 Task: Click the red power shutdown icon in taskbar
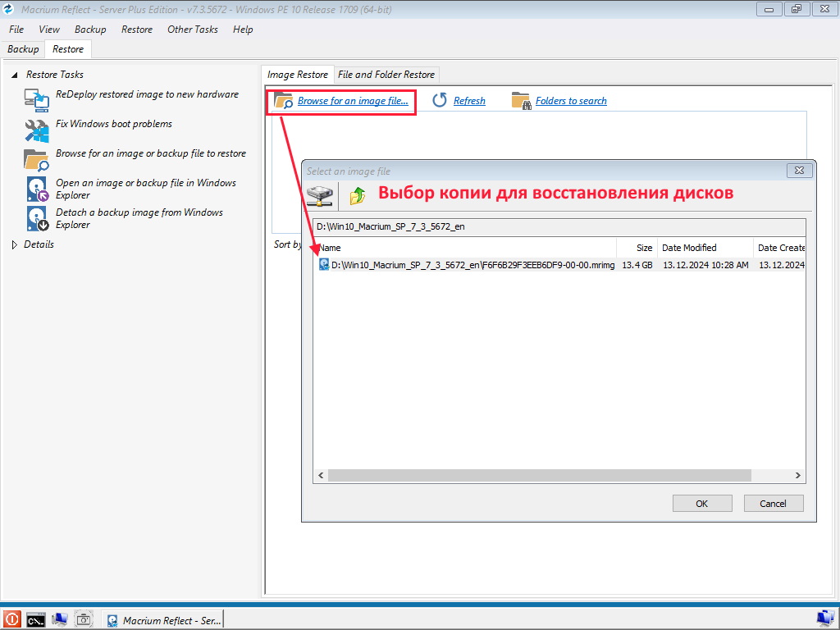pyautogui.click(x=11, y=620)
